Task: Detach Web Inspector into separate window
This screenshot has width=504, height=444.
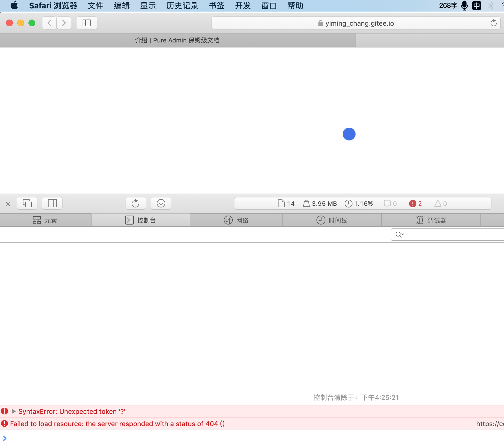Action: click(27, 203)
